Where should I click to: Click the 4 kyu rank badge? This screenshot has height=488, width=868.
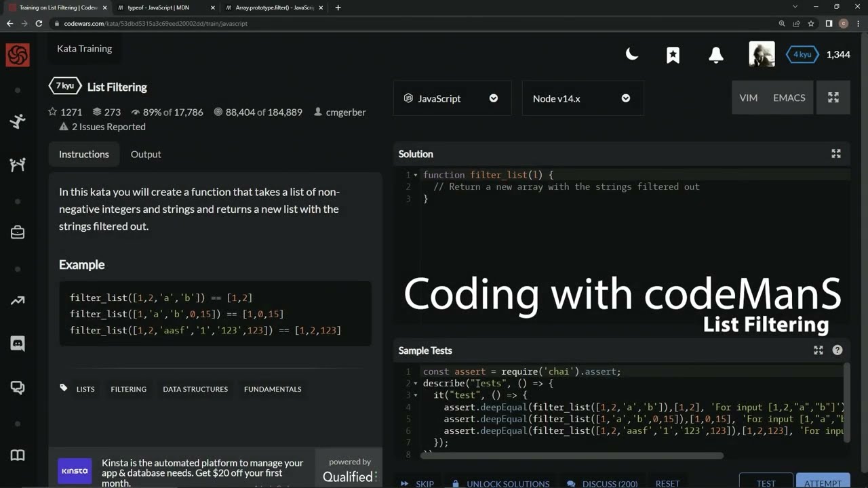pos(802,54)
